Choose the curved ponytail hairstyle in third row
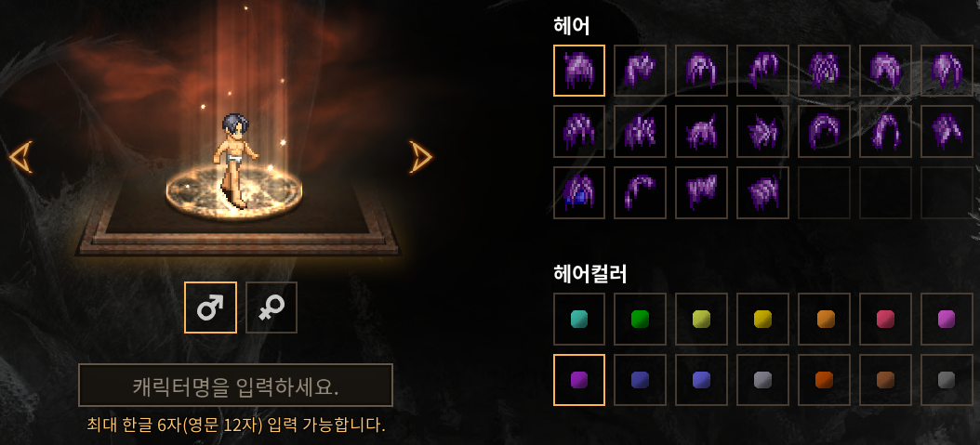980x445 pixels. (x=640, y=192)
